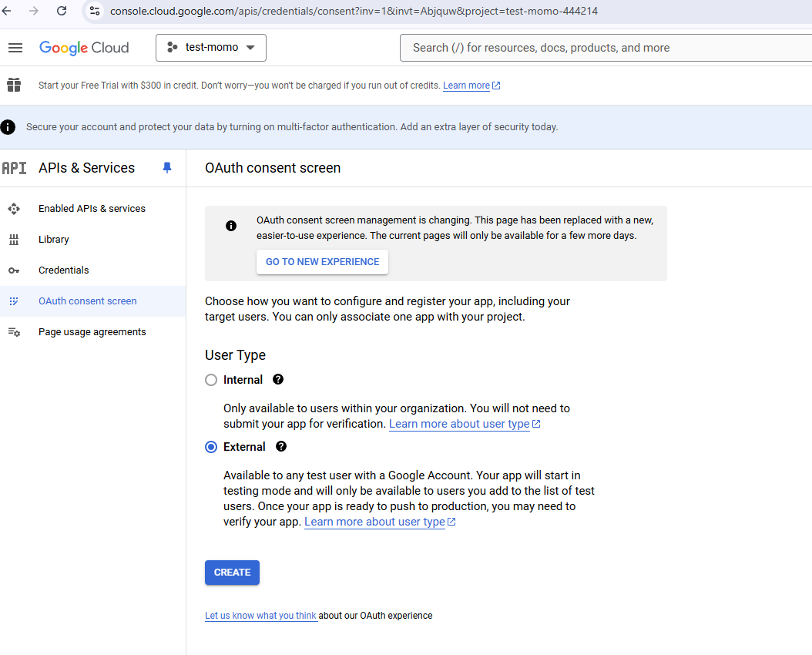Click the site info icon in the address bar
The height and width of the screenshot is (655, 812).
[x=95, y=11]
